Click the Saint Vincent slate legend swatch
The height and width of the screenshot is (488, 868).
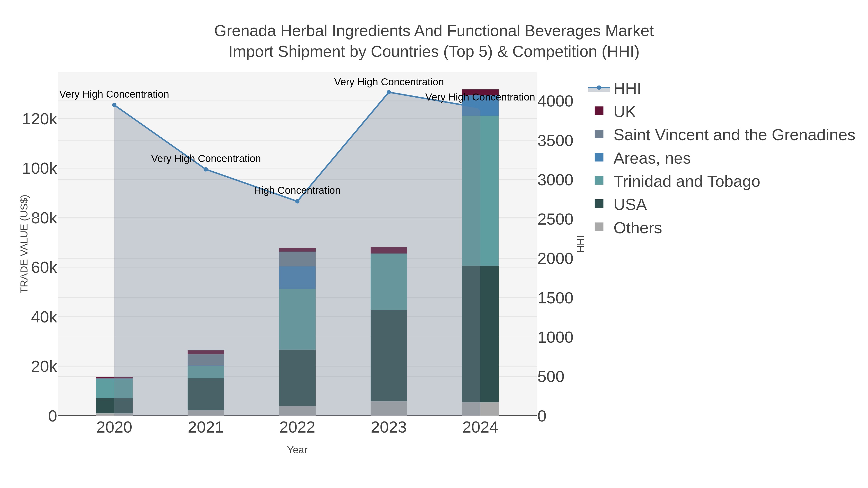pos(599,134)
